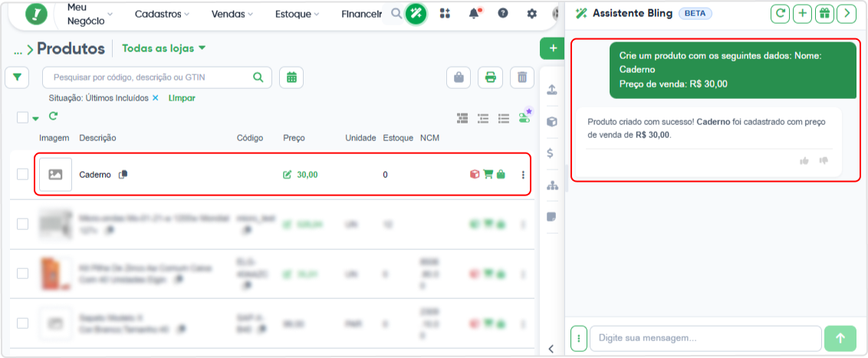This screenshot has width=868, height=358.
Task: Open the apps grid icon in top bar
Action: (x=445, y=14)
